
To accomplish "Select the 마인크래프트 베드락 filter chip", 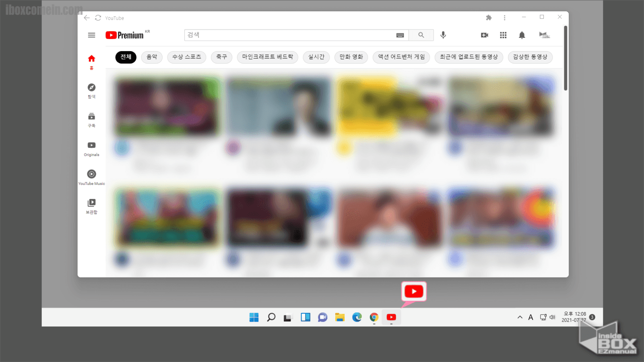I will click(267, 57).
